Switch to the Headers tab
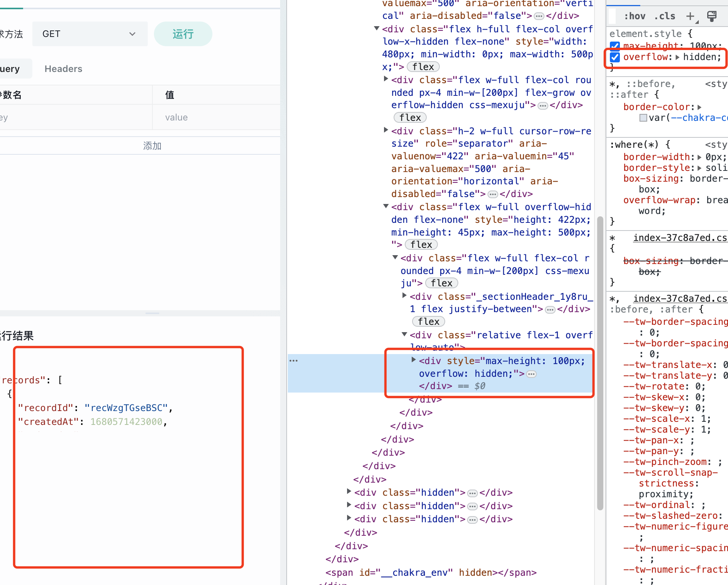Viewport: 728px width, 585px height. [x=63, y=69]
